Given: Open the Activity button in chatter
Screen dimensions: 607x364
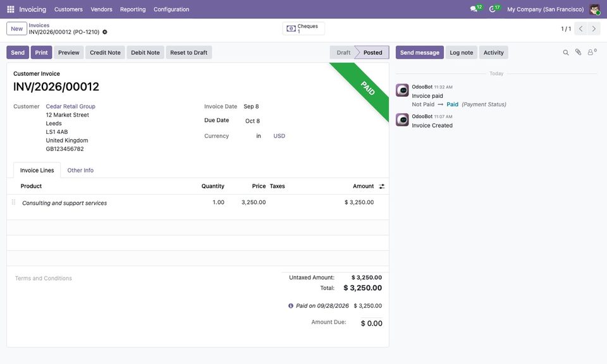Looking at the screenshot, I should coord(494,52).
